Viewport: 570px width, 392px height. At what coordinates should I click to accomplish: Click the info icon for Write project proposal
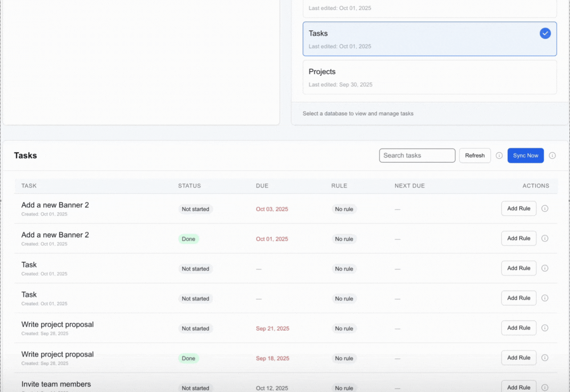545,328
